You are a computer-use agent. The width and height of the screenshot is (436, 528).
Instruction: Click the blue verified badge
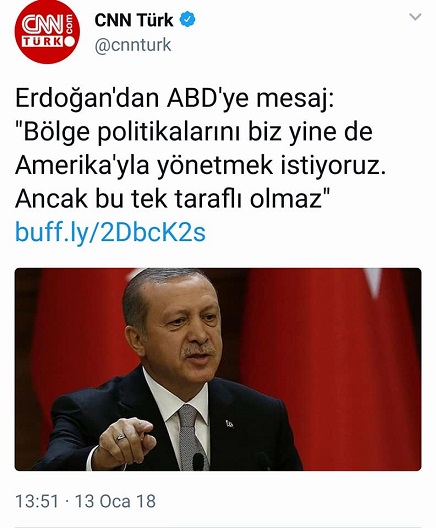click(x=188, y=20)
